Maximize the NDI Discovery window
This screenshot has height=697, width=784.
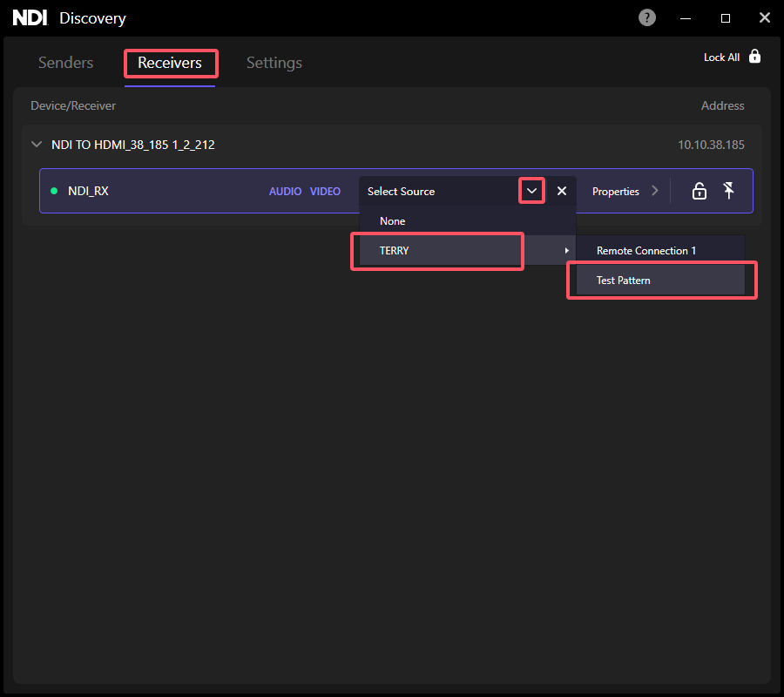coord(725,17)
